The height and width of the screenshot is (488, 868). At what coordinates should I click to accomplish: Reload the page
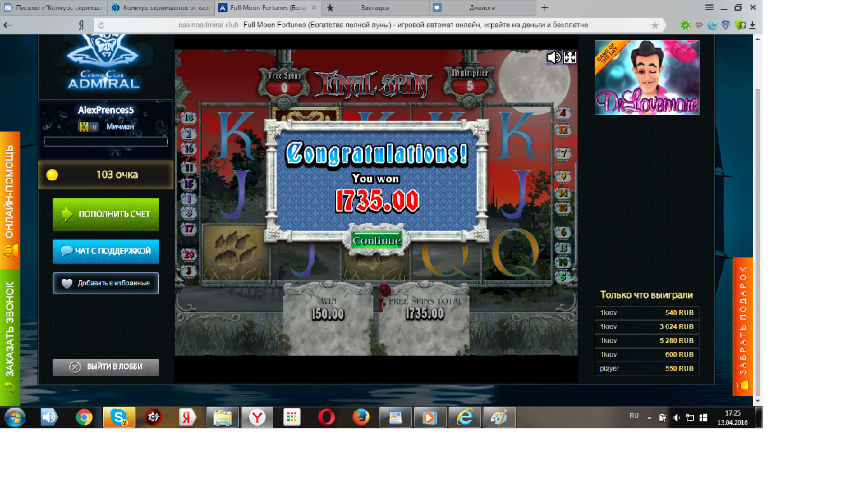pyautogui.click(x=100, y=25)
